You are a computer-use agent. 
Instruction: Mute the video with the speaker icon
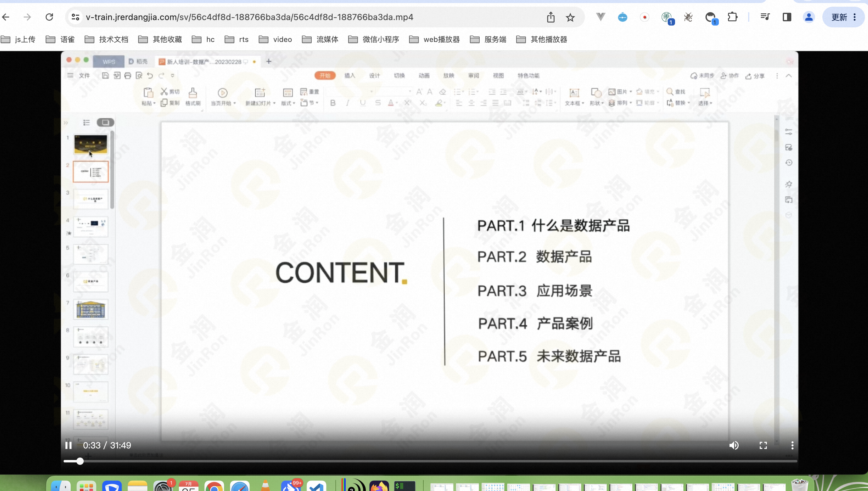click(x=734, y=445)
